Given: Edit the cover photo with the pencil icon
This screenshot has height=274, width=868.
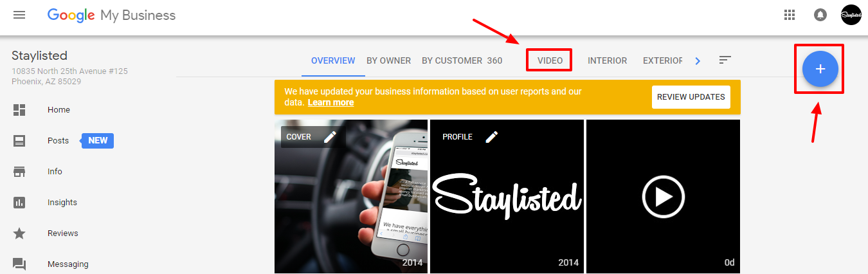Looking at the screenshot, I should [x=330, y=136].
